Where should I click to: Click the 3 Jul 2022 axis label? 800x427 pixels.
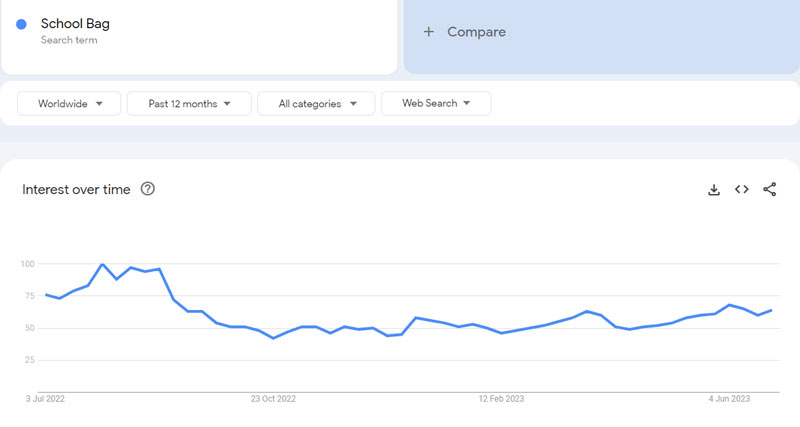pos(47,399)
